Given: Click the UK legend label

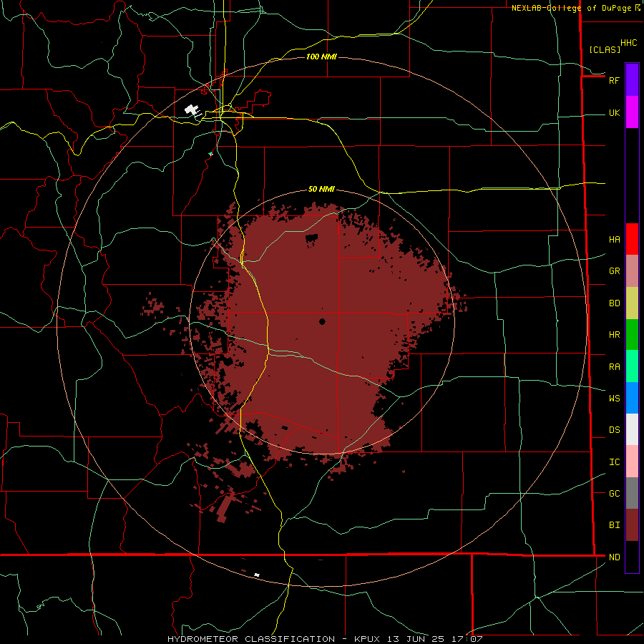Looking at the screenshot, I should coord(614,112).
